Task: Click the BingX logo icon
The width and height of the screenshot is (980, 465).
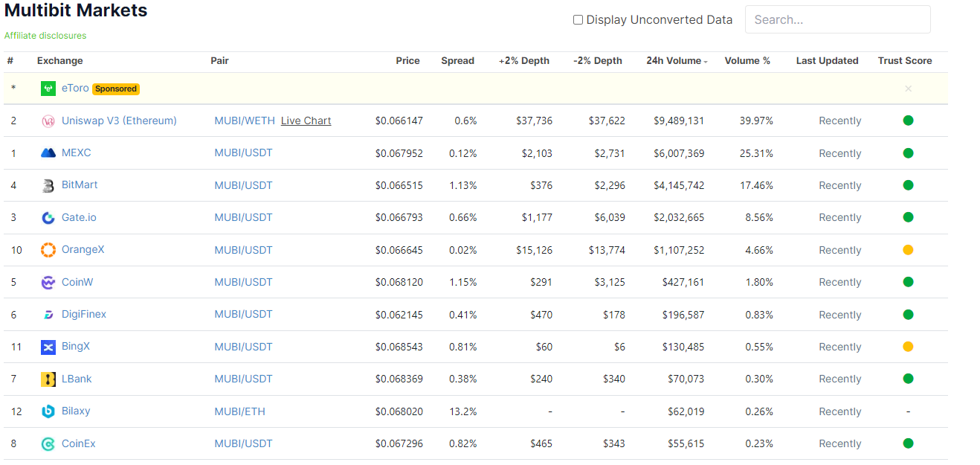Action: coord(48,347)
